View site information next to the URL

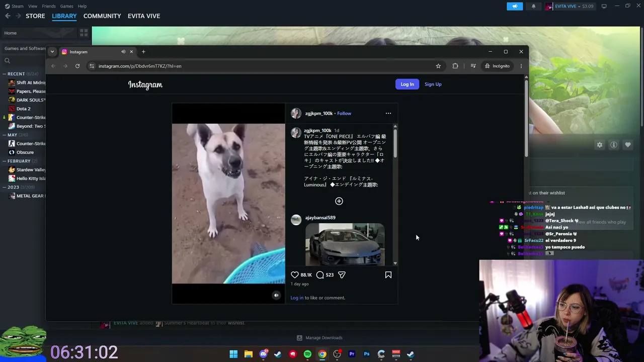pos(92,66)
